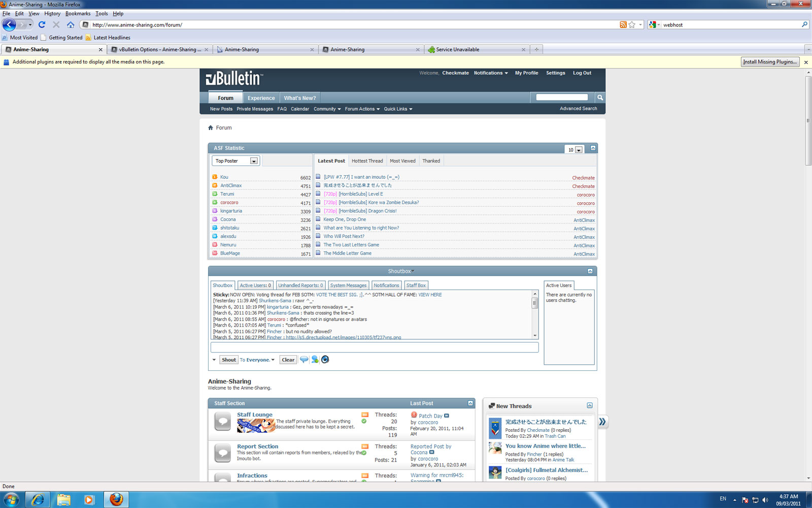
Task: Open the Community dropdown menu
Action: click(x=327, y=109)
